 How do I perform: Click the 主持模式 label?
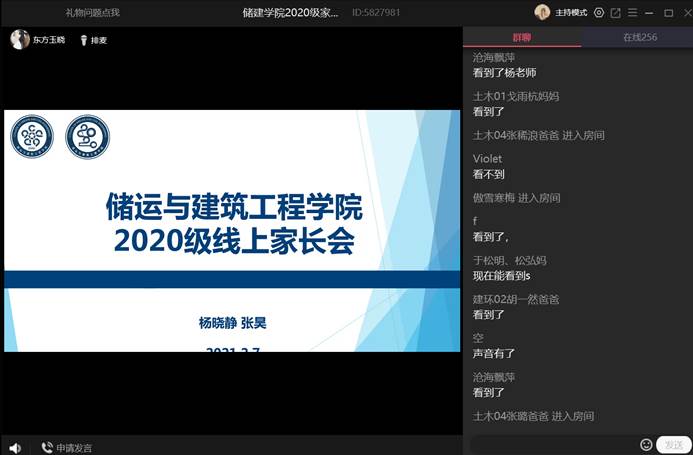(x=572, y=13)
